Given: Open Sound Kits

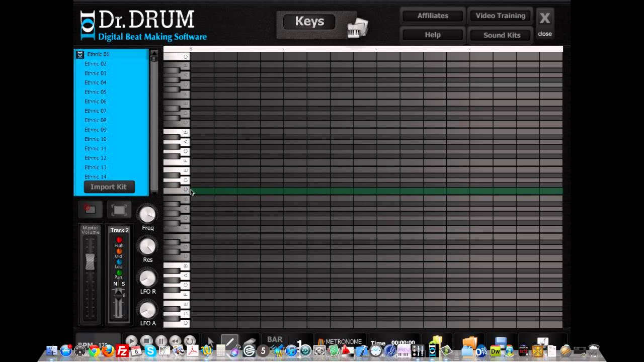Looking at the screenshot, I should pos(502,35).
